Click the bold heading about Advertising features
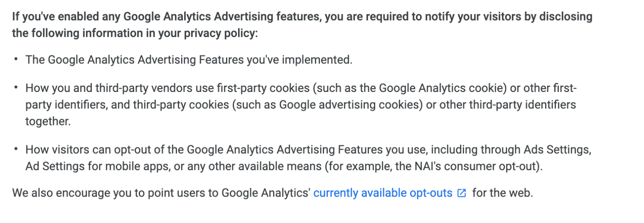Image resolution: width=644 pixels, height=223 pixels. pyautogui.click(x=302, y=25)
